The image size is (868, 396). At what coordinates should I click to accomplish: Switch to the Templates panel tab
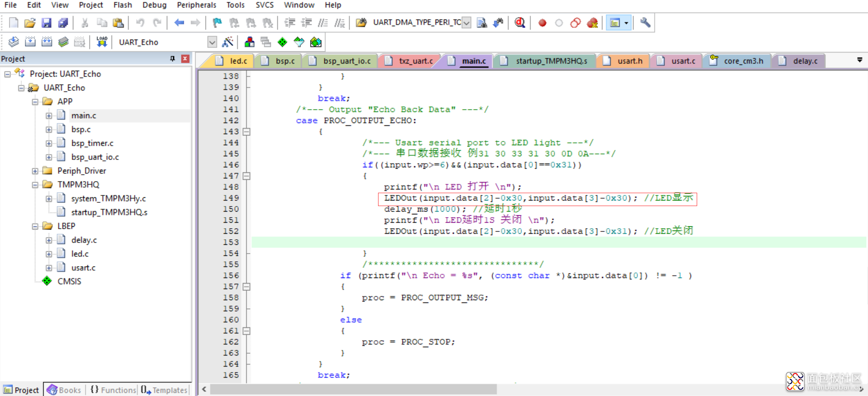click(164, 390)
